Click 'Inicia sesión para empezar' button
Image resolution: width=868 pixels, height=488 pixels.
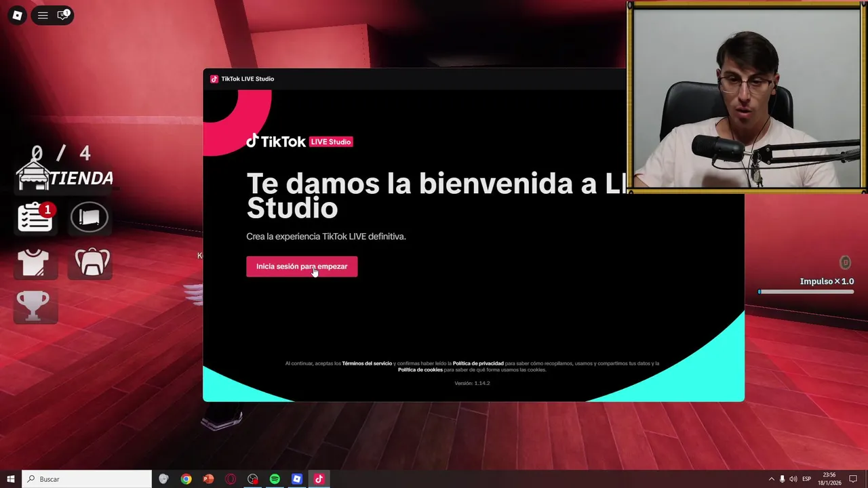pyautogui.click(x=302, y=266)
